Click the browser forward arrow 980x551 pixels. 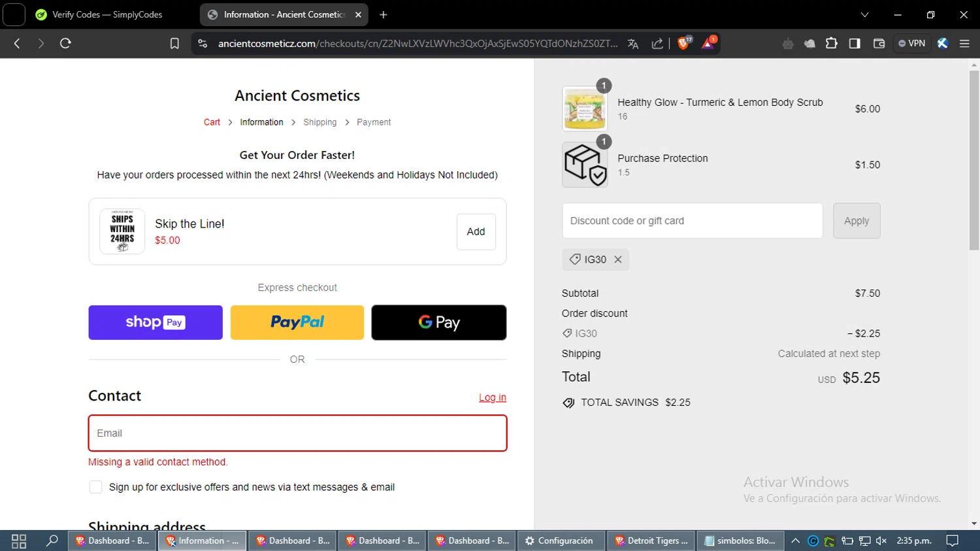pos(41,43)
